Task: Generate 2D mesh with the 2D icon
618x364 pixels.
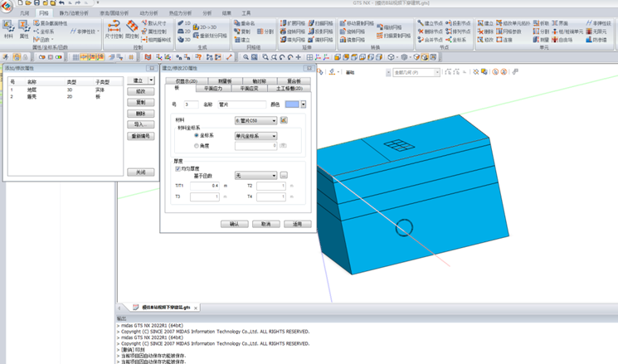Action: [184, 32]
